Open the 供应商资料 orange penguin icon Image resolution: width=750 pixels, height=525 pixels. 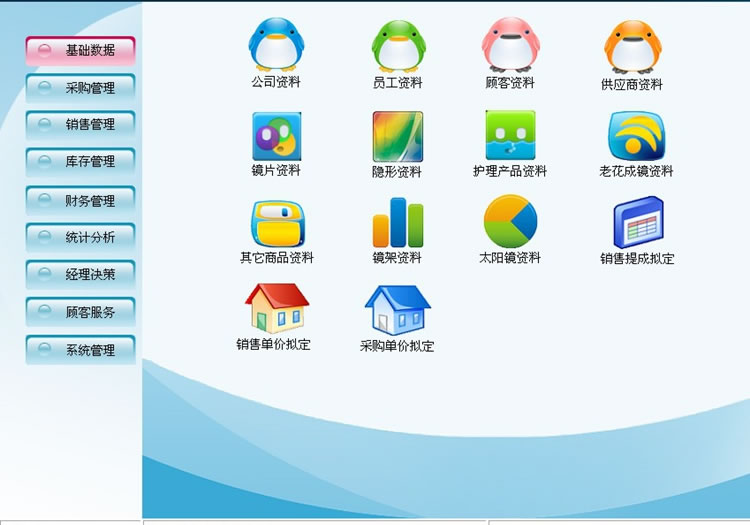pyautogui.click(x=632, y=47)
